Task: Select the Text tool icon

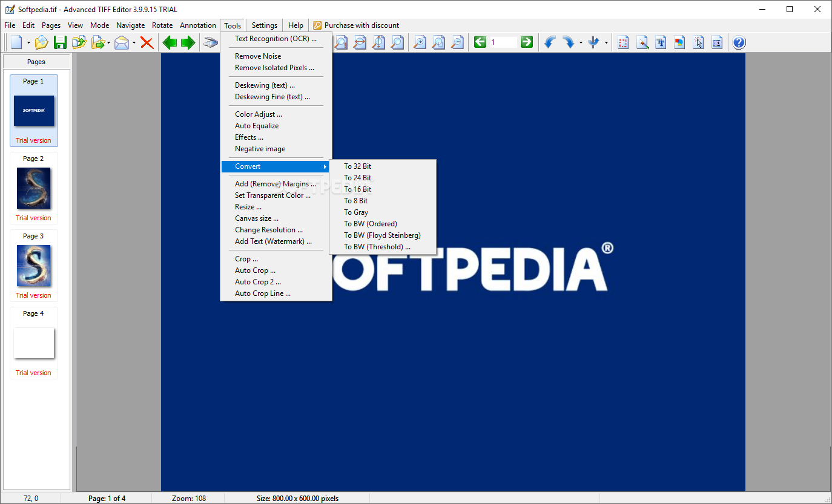Action: [x=661, y=42]
